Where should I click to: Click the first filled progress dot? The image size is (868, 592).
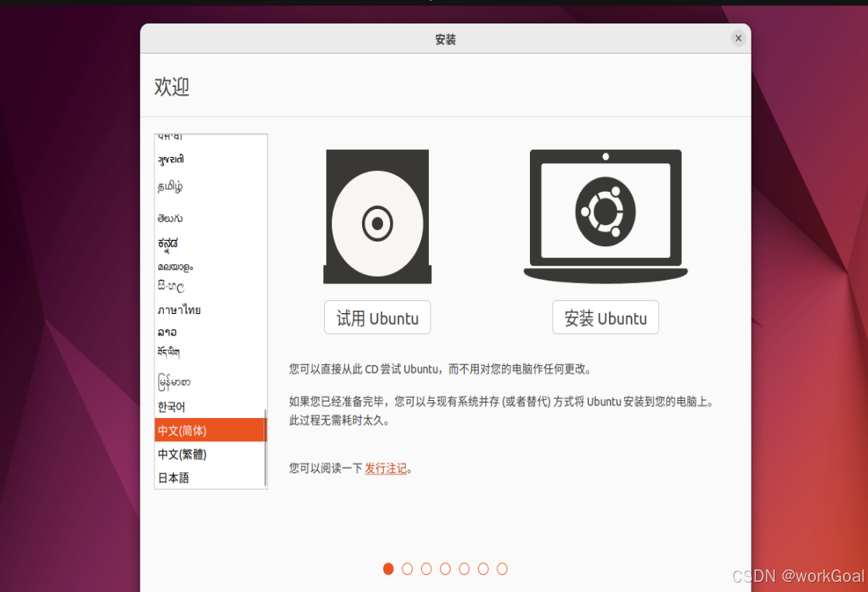(x=389, y=569)
